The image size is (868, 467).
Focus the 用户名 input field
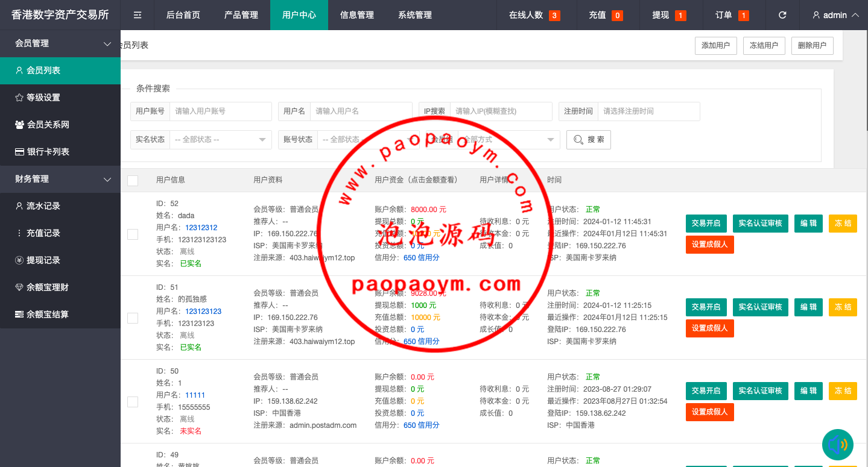(x=361, y=111)
